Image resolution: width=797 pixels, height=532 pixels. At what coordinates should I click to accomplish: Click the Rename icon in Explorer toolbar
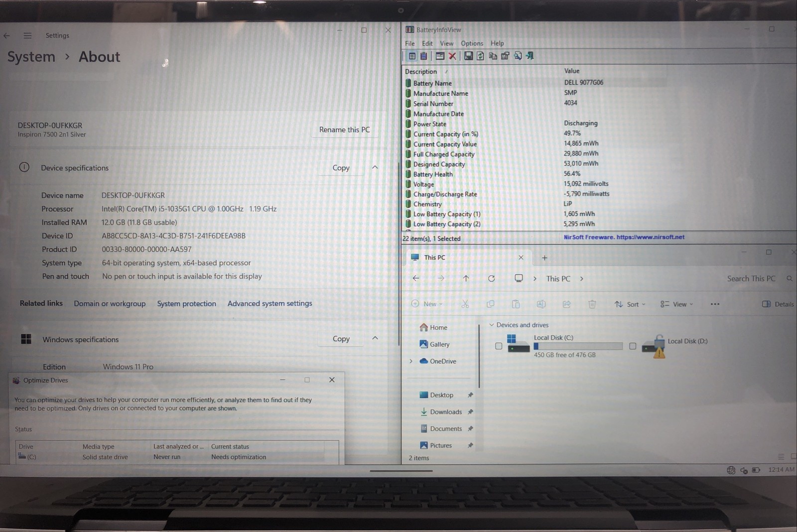pyautogui.click(x=541, y=304)
